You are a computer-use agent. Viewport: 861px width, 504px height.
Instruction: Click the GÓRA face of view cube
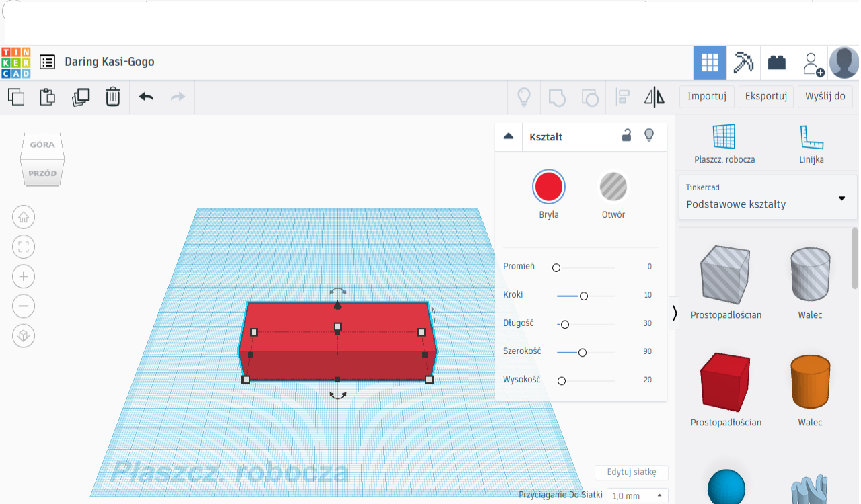[42, 144]
